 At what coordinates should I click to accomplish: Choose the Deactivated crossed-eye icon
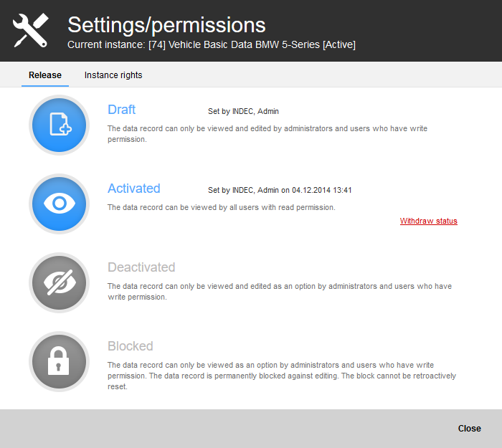click(60, 282)
